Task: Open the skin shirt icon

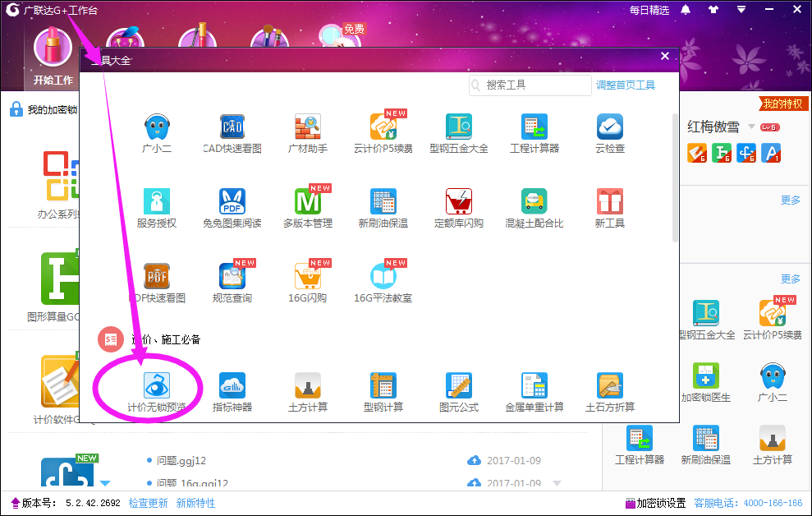Action: [713, 9]
